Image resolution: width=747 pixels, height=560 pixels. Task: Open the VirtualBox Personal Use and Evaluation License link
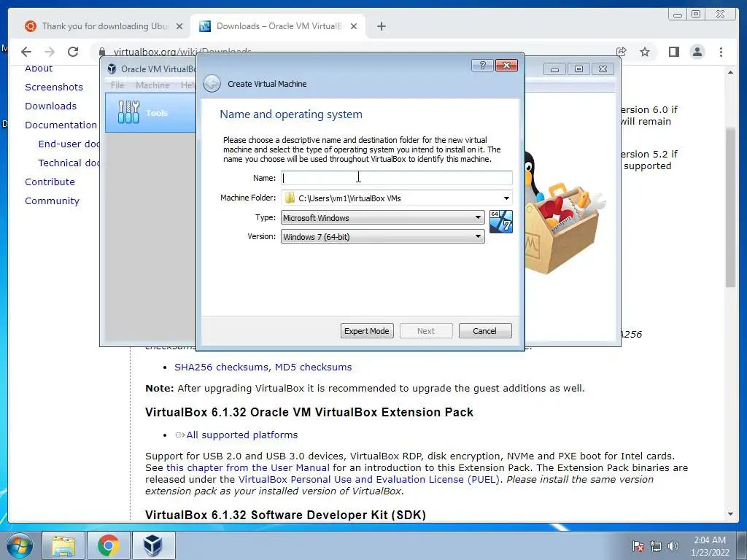(x=368, y=480)
